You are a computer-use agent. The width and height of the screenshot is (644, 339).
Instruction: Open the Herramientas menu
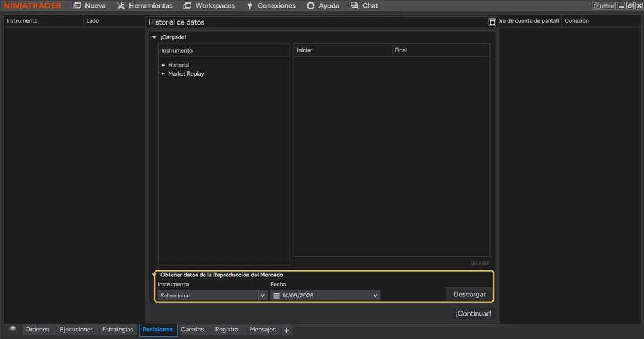tap(145, 6)
